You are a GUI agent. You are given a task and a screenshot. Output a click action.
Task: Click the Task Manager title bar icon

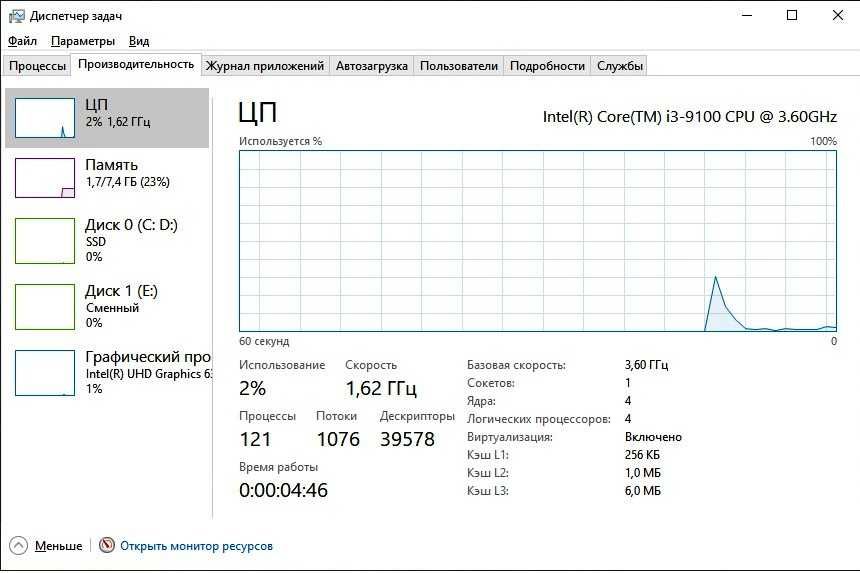(17, 16)
